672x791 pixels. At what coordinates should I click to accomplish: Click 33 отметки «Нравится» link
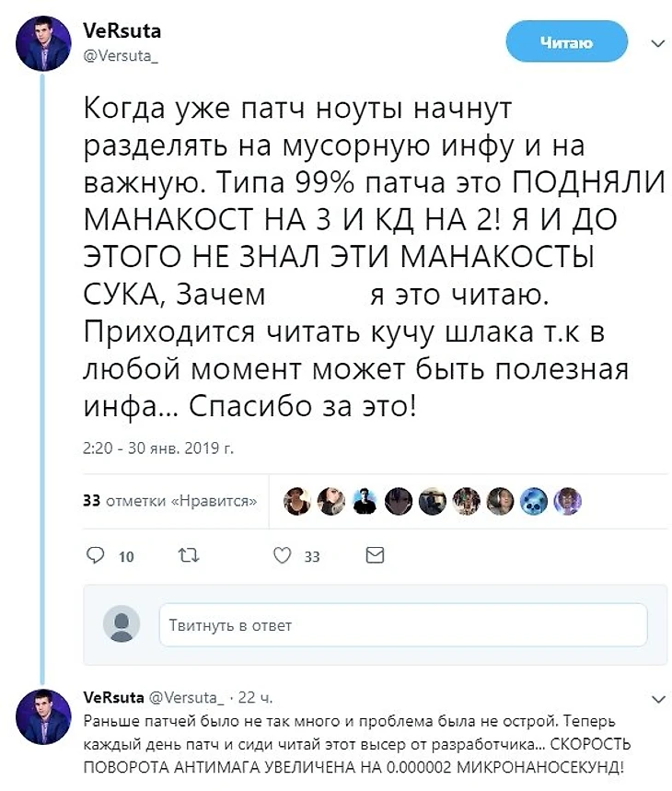pyautogui.click(x=168, y=501)
